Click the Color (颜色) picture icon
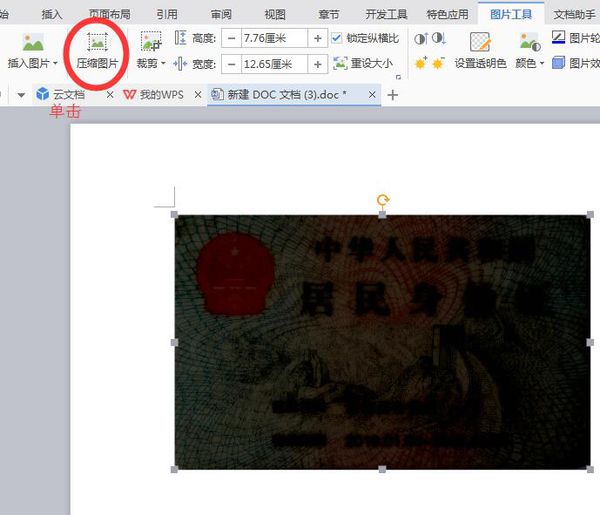Screen dimensions: 600x515 pos(530,42)
